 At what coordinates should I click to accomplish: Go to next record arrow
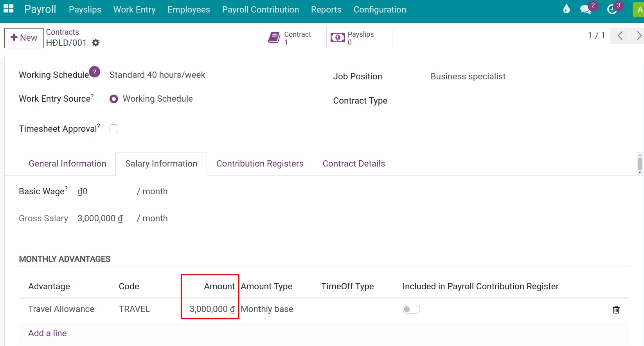pos(638,36)
